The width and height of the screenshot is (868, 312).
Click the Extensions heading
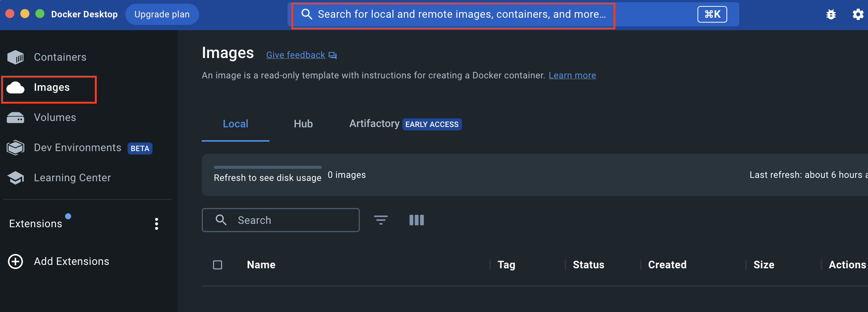click(36, 224)
